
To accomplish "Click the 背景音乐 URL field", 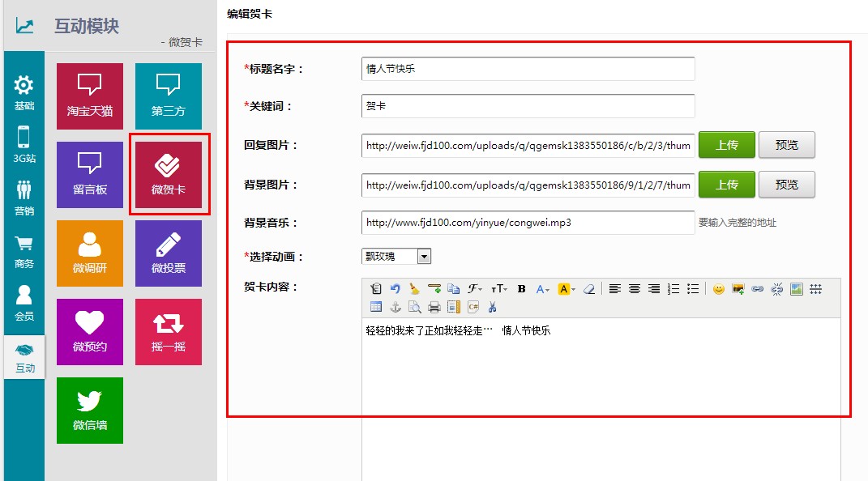I will coord(528,222).
